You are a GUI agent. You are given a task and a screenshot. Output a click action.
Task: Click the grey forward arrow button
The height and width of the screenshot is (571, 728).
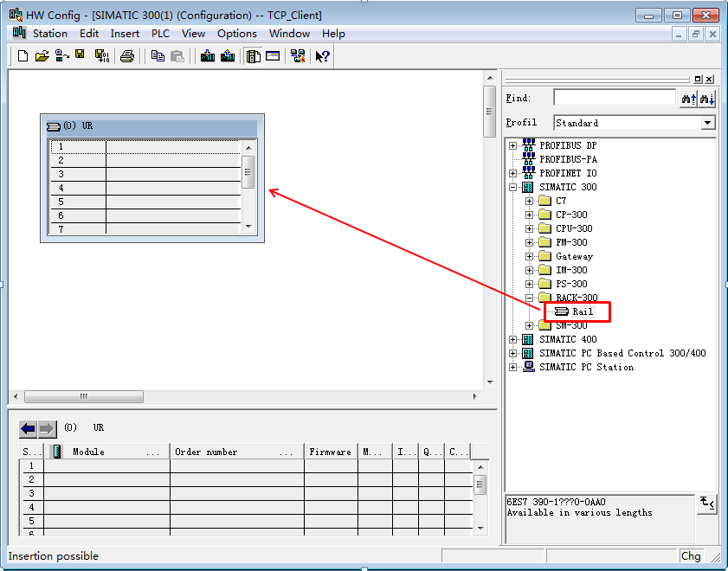(47, 429)
